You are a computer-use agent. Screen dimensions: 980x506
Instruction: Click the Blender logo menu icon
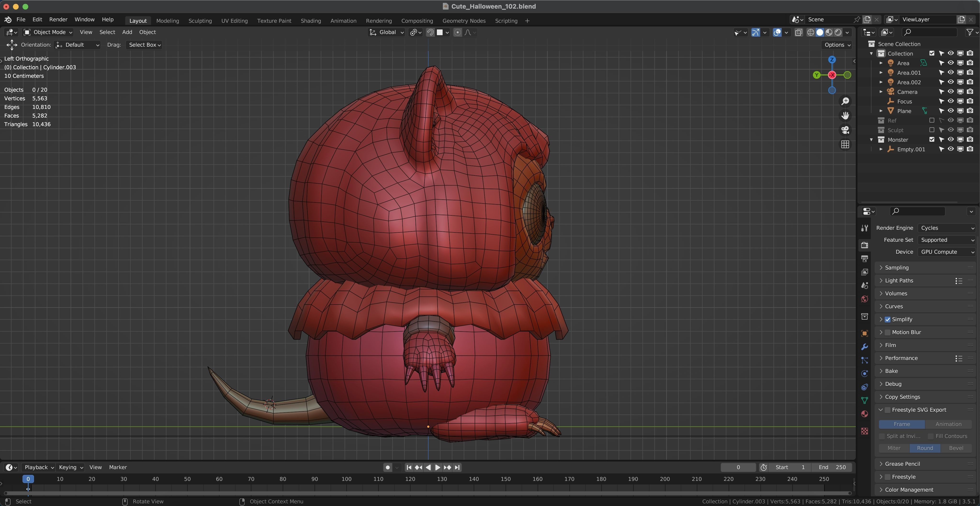pyautogui.click(x=8, y=19)
